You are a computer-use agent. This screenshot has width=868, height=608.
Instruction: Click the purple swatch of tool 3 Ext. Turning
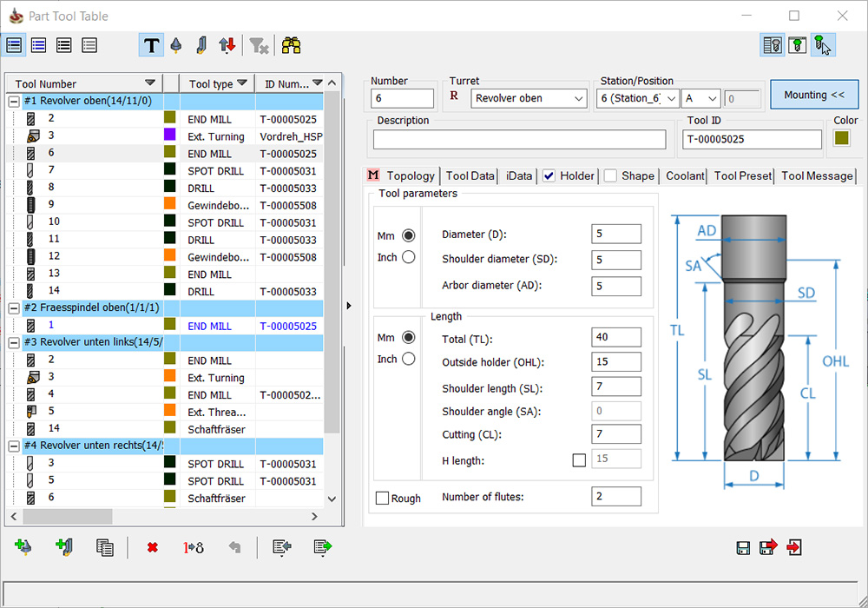(170, 135)
